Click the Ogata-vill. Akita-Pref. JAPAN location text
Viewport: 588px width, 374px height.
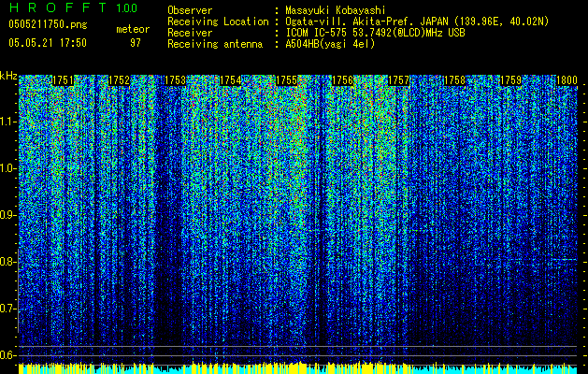[417, 22]
